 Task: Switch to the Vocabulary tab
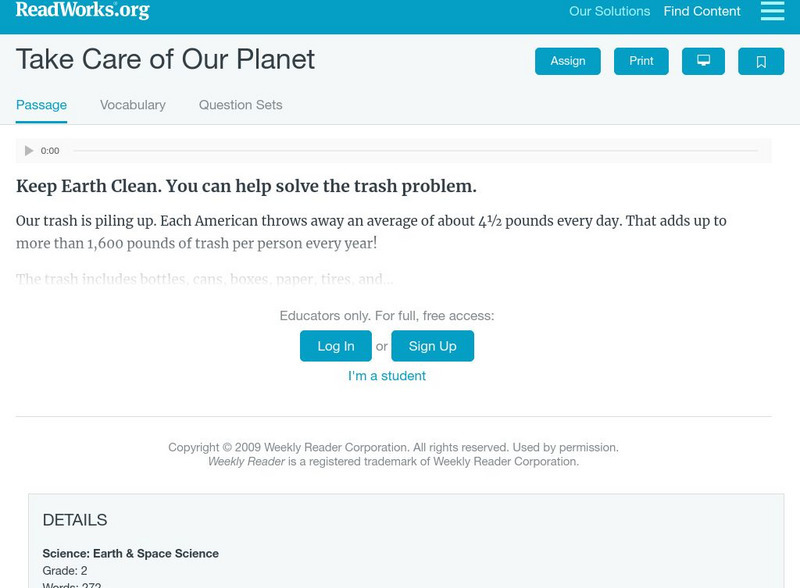point(133,105)
